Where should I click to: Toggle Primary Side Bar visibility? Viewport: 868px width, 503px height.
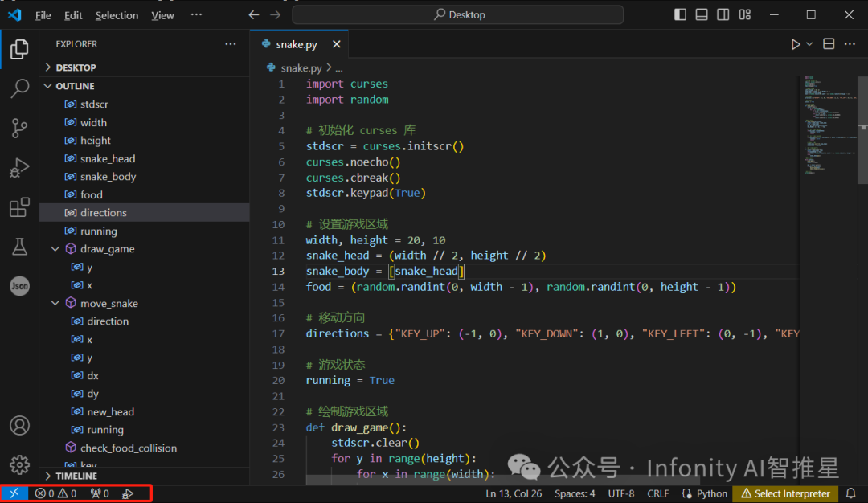[681, 15]
